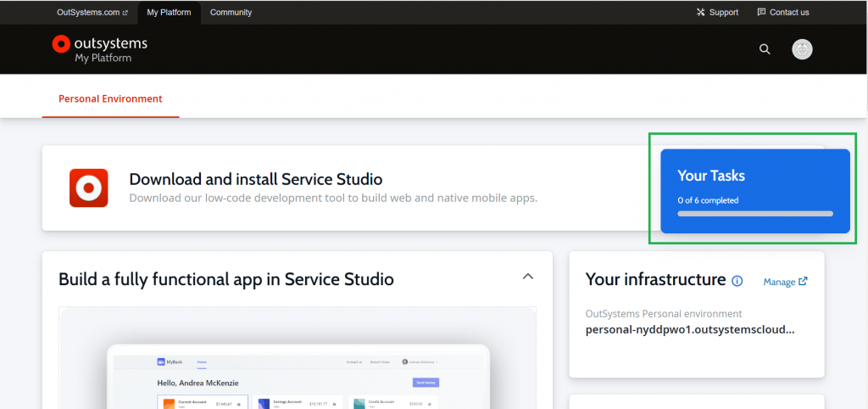Click the MyBank app preview thumbnail
Image resolution: width=868 pixels, height=409 pixels.
(298, 357)
